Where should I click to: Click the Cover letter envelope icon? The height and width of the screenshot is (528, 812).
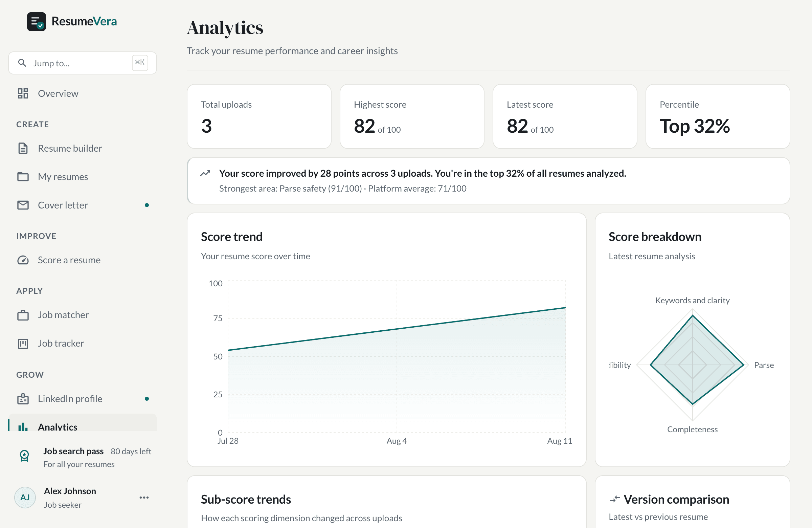[x=23, y=205]
